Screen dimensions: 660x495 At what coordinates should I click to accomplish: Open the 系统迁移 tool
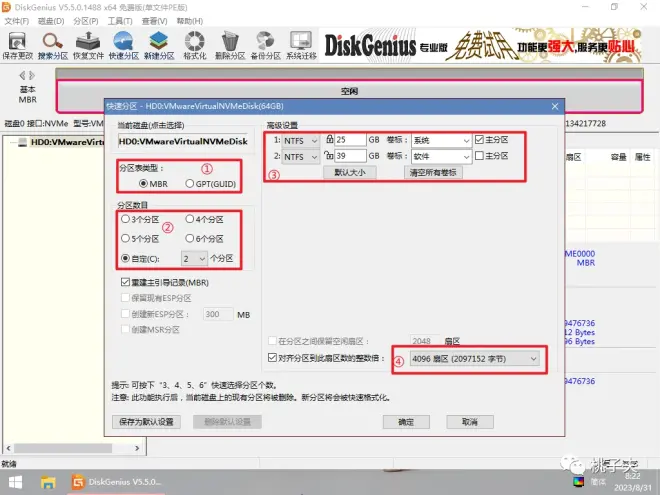301,45
